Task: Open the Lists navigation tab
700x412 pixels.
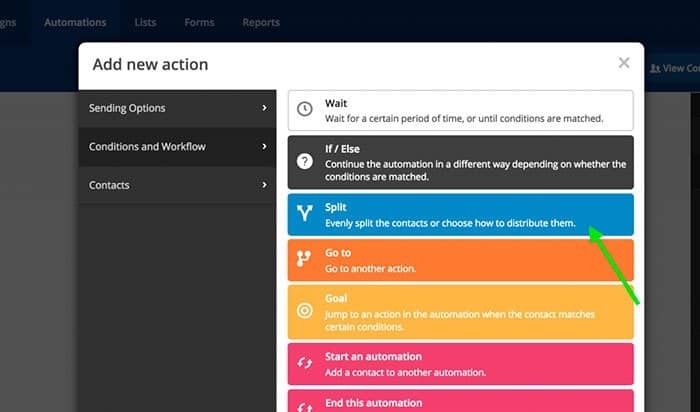Action: [x=145, y=22]
